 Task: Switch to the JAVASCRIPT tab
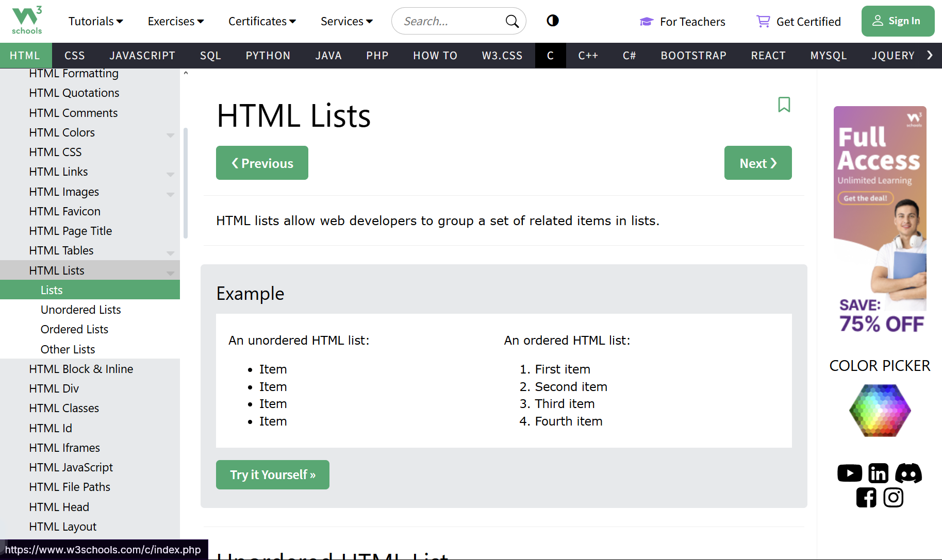[142, 56]
